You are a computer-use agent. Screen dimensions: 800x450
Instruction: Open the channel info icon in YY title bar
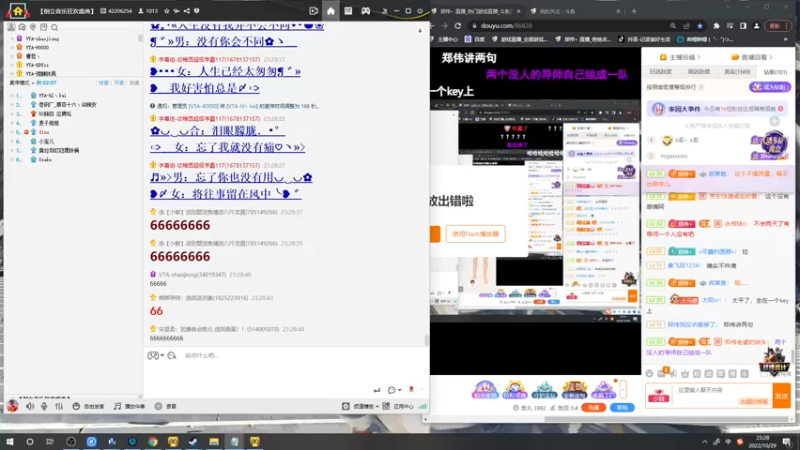tap(196, 11)
